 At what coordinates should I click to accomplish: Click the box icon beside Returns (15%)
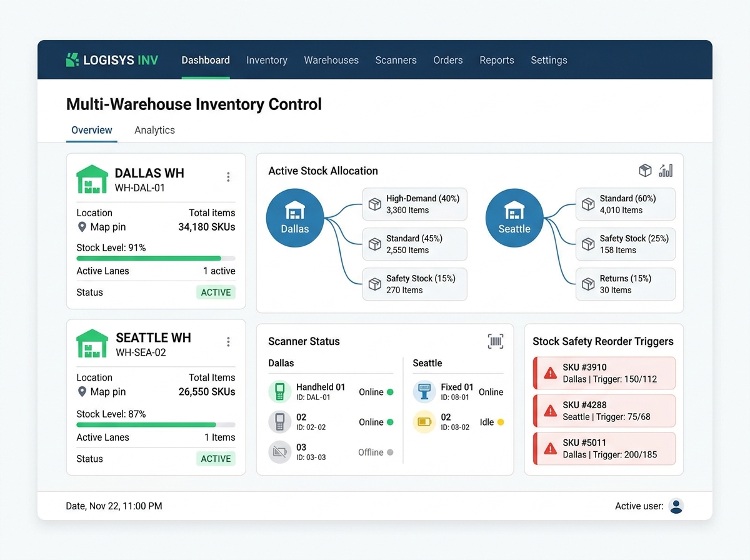(x=588, y=284)
